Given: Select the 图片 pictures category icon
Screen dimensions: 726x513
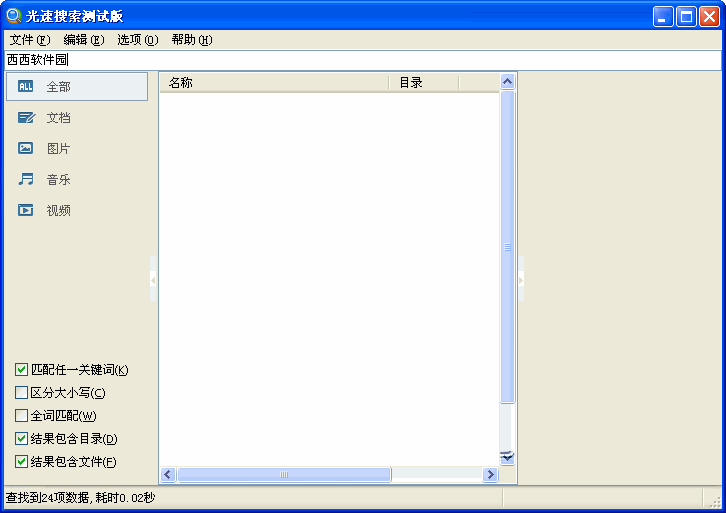Looking at the screenshot, I should pos(26,149).
